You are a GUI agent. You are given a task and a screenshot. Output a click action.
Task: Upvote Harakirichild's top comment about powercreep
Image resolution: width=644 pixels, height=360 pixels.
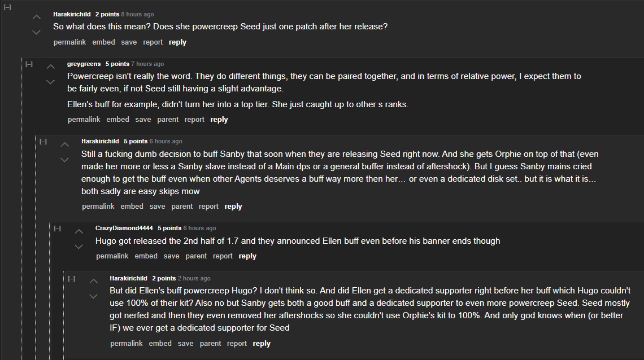(36, 18)
